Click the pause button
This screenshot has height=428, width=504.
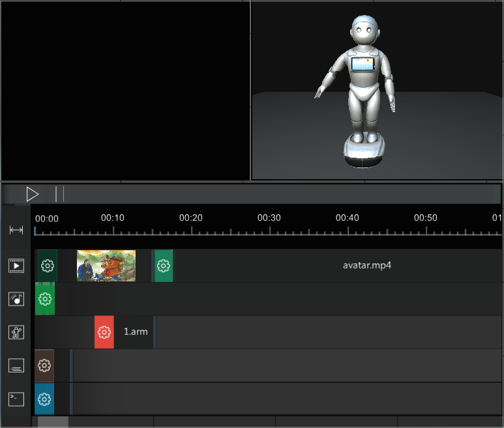click(59, 194)
